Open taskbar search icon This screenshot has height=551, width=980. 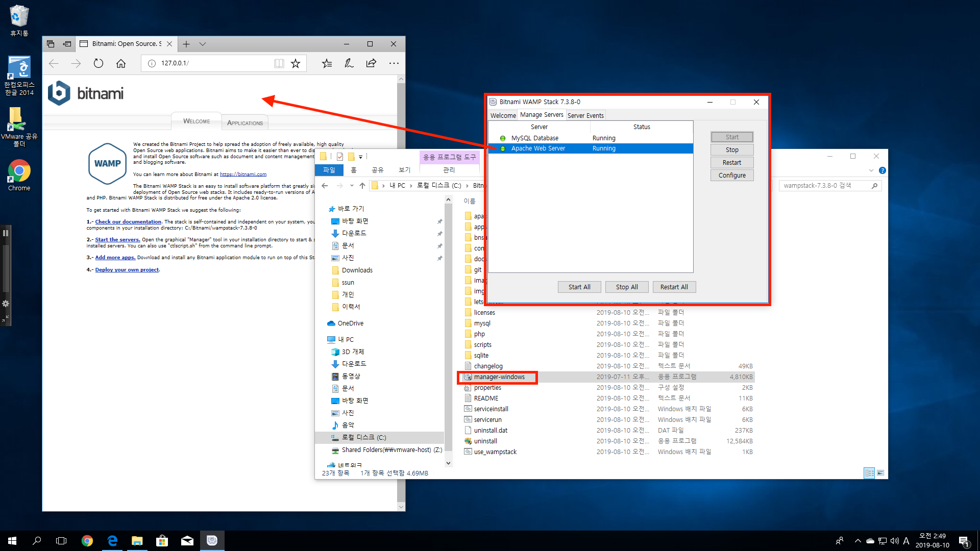37,541
